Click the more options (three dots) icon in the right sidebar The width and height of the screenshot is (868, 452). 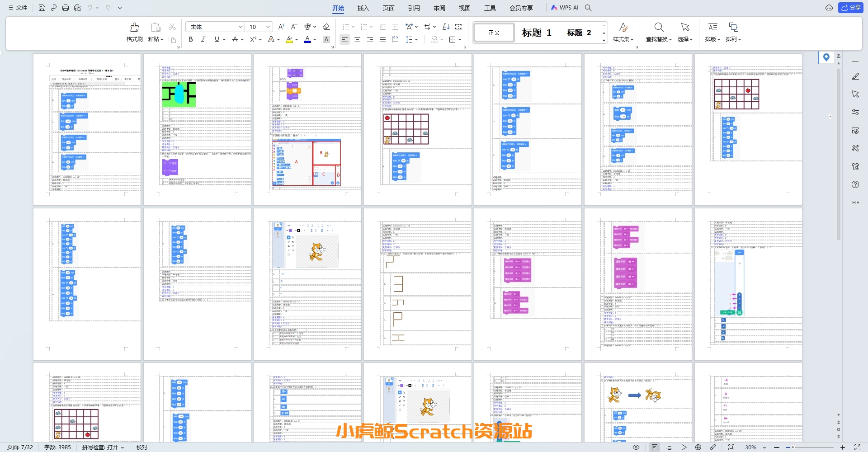pyautogui.click(x=855, y=202)
